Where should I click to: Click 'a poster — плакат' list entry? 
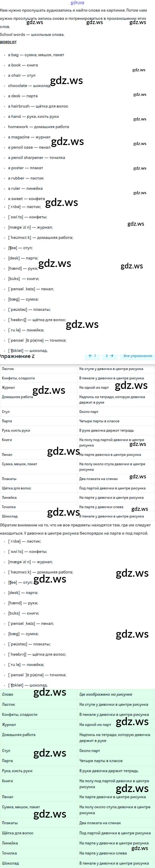(x=26, y=168)
